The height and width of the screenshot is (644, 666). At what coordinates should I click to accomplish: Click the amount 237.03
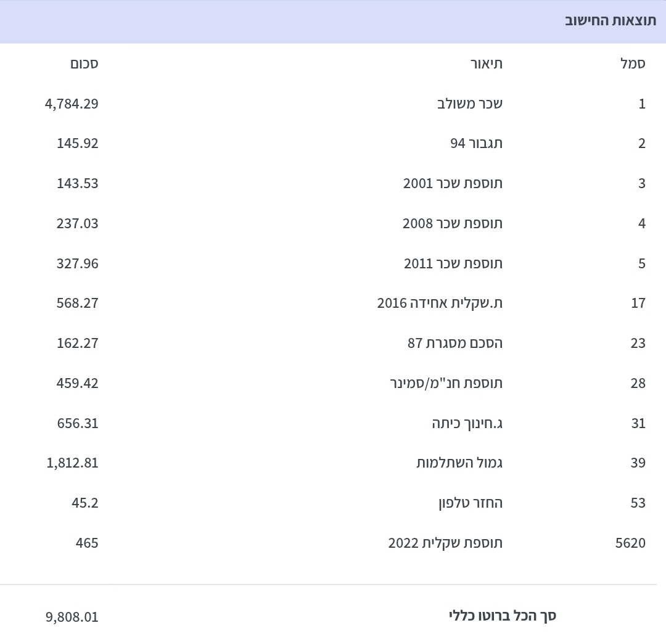(x=78, y=223)
